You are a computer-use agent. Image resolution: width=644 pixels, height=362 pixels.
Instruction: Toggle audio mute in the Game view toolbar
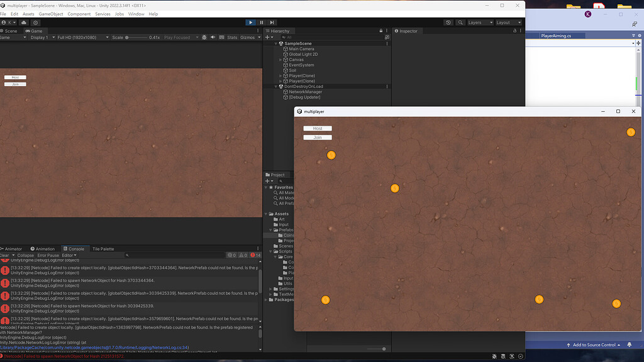[x=213, y=37]
